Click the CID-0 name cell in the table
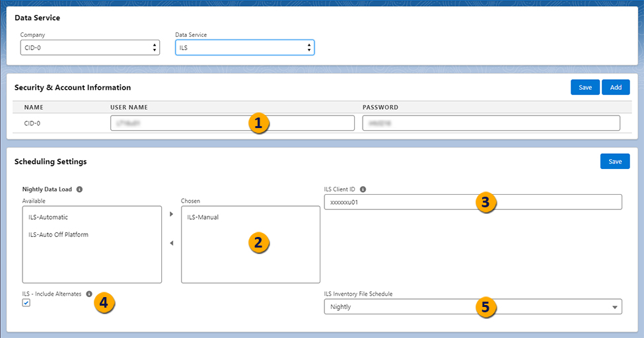Screen dimensions: 644x338 tap(32, 123)
